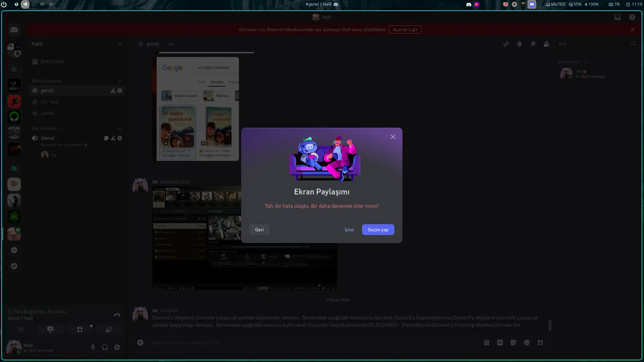Show pinned messages with the pin icon
Image resolution: width=644 pixels, height=362 pixels.
pyautogui.click(x=533, y=44)
